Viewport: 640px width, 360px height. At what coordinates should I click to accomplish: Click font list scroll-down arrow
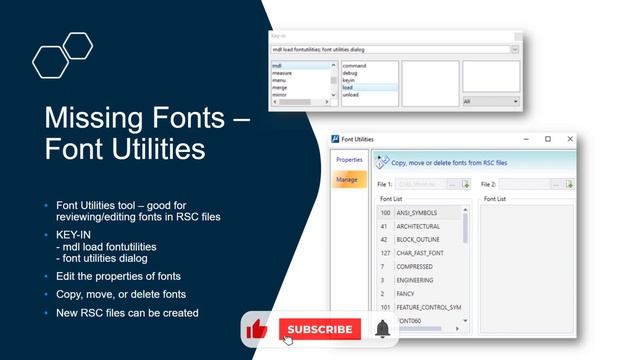coord(465,321)
